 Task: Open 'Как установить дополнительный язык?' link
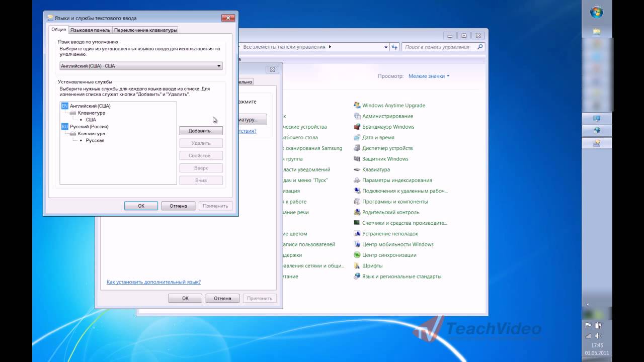pyautogui.click(x=153, y=282)
